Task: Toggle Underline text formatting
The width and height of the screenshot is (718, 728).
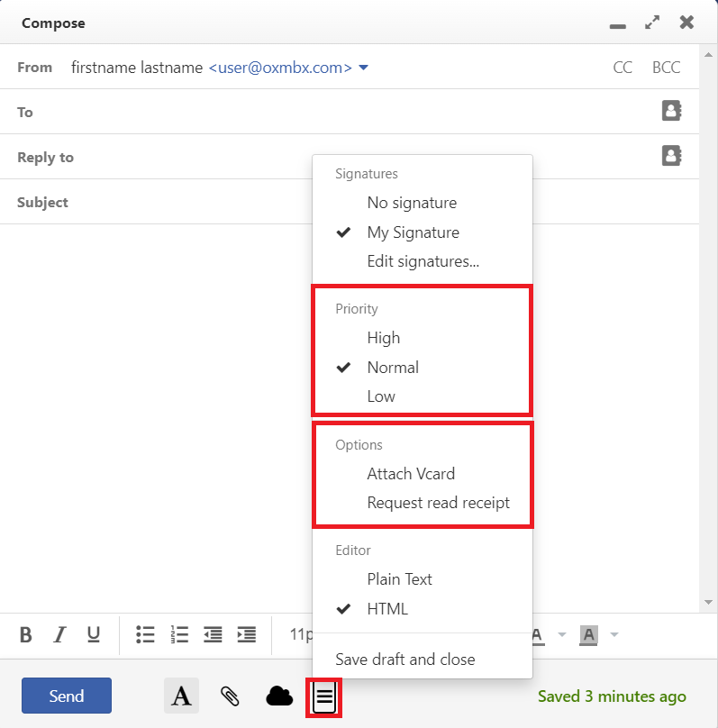Action: (93, 634)
